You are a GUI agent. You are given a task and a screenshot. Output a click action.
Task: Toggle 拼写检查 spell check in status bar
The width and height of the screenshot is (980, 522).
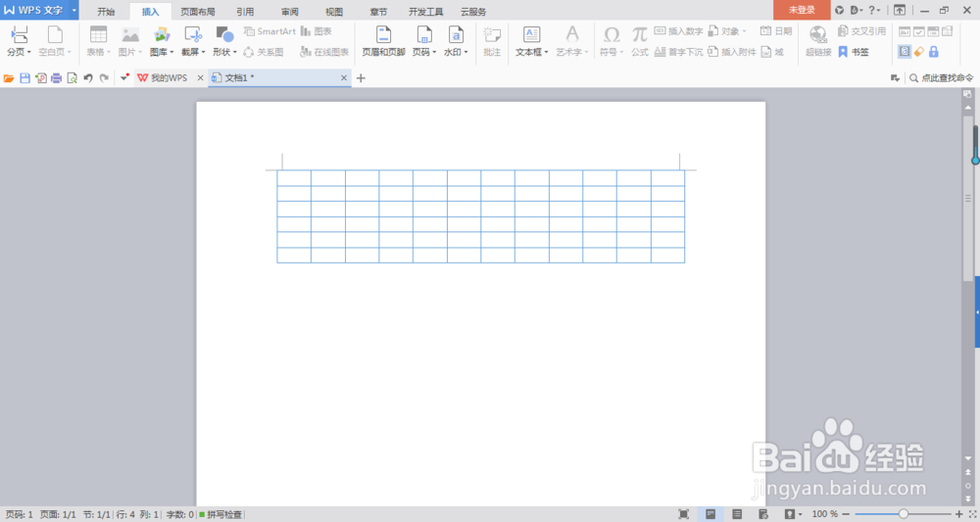point(220,514)
